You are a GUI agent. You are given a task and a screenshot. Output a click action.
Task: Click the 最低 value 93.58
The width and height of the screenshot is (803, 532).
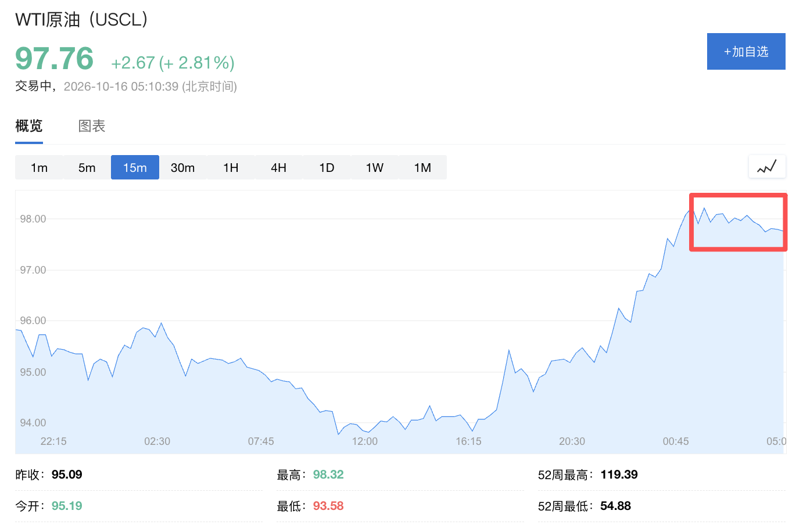328,506
